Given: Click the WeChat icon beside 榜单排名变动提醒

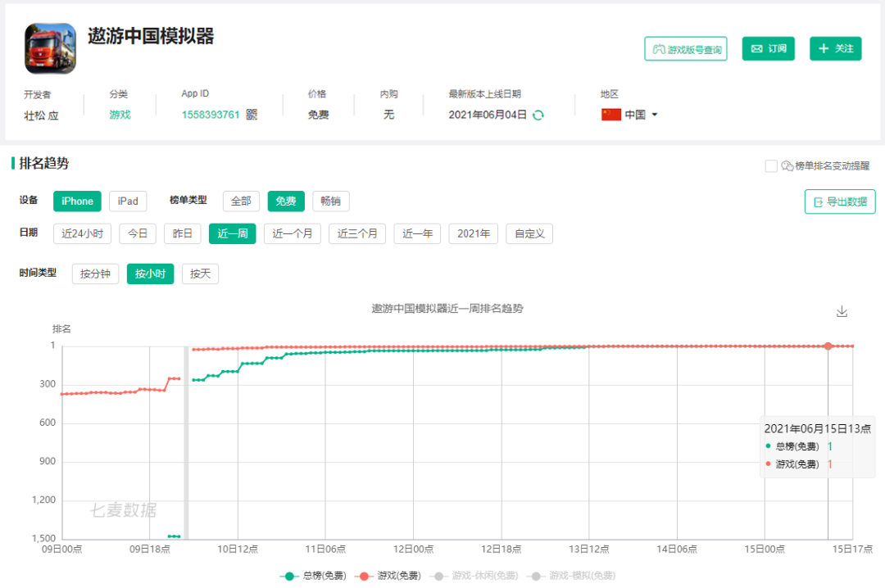Looking at the screenshot, I should 787,166.
